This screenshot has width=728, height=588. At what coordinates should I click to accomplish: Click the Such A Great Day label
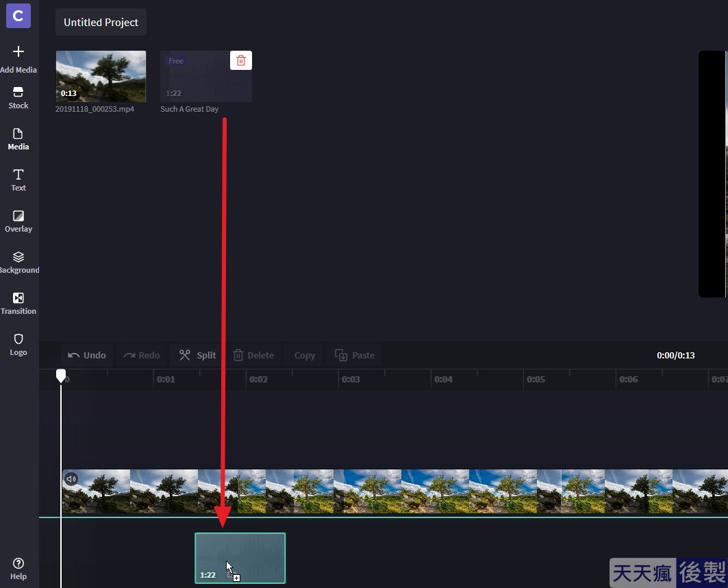(190, 109)
